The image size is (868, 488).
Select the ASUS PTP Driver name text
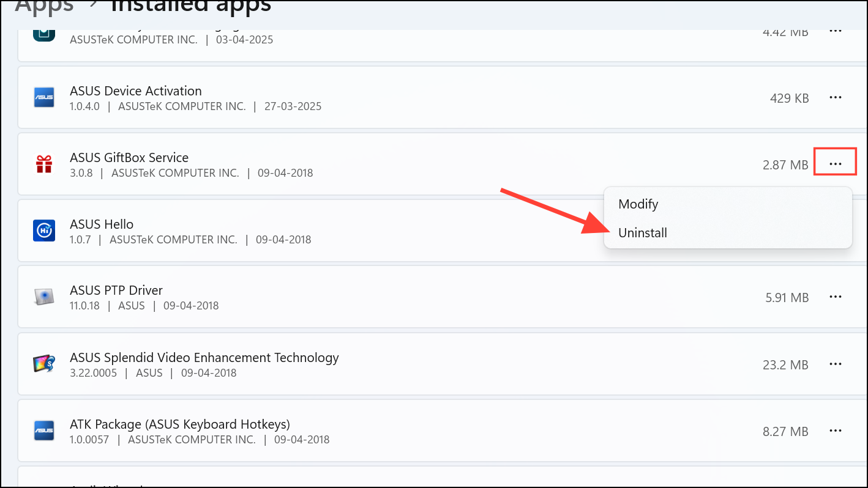[116, 290]
